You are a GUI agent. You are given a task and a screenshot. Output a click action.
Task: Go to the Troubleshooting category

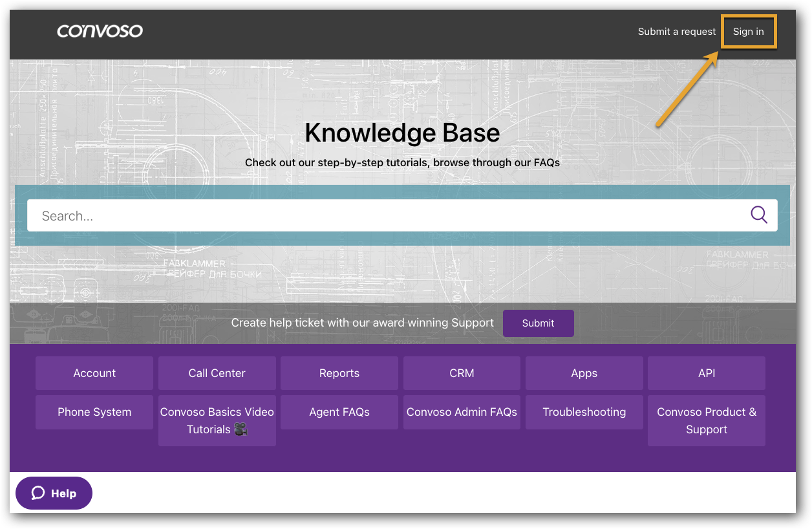(x=584, y=412)
